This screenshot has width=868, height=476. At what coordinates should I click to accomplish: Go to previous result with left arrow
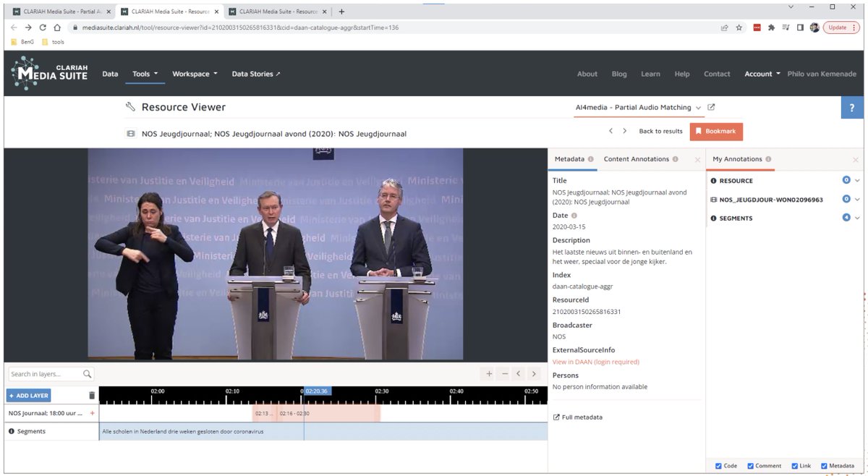point(611,131)
